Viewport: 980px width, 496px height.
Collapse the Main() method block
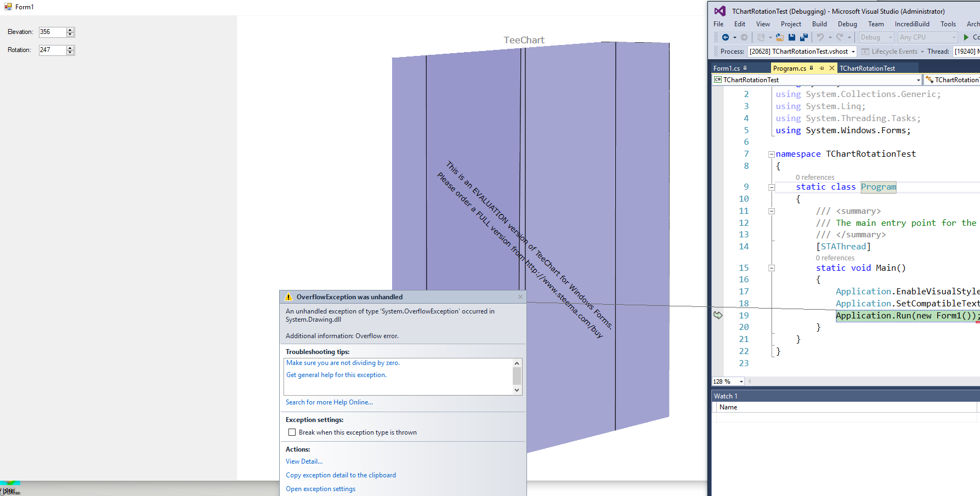772,268
